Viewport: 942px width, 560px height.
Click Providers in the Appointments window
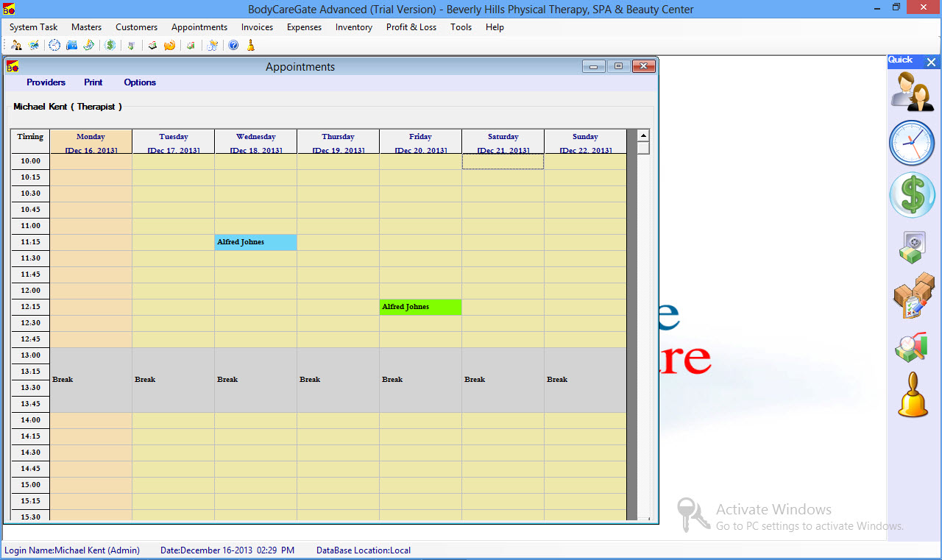(x=46, y=82)
